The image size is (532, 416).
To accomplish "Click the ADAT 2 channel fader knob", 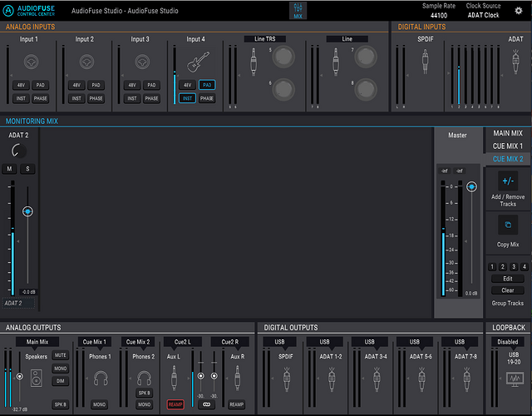I will pos(27,211).
